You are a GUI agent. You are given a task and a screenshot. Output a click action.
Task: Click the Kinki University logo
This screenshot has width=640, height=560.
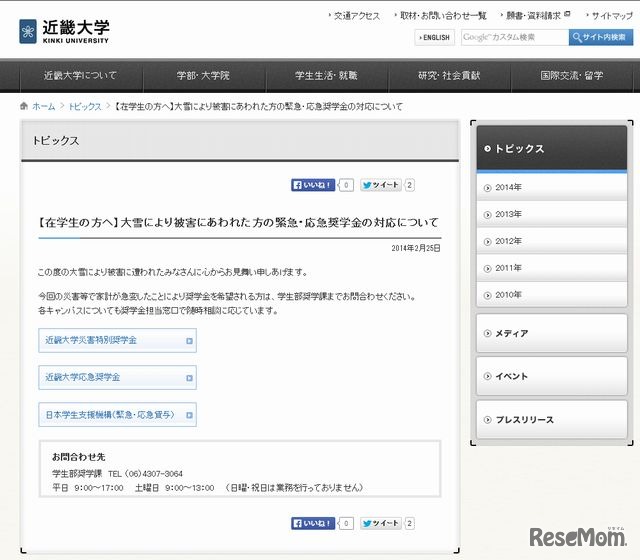click(64, 31)
